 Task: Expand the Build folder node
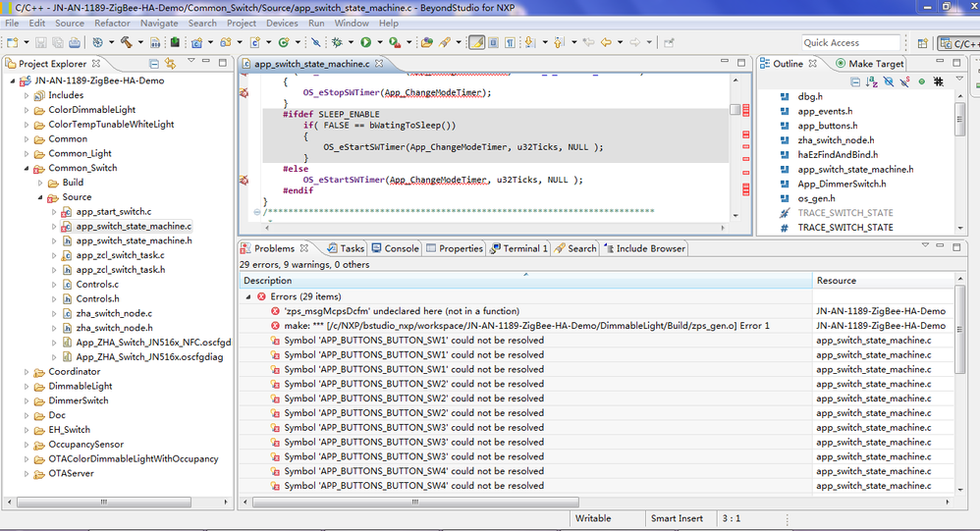pyautogui.click(x=40, y=183)
